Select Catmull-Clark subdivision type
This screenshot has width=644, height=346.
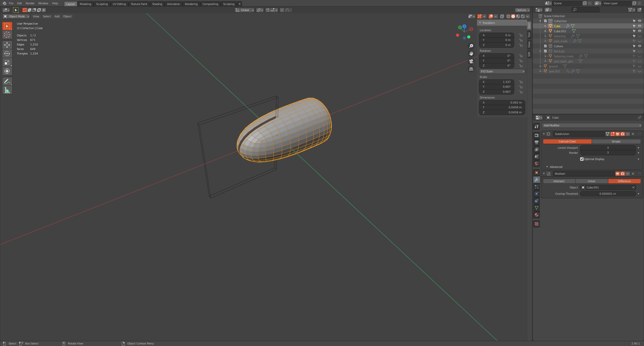click(567, 141)
